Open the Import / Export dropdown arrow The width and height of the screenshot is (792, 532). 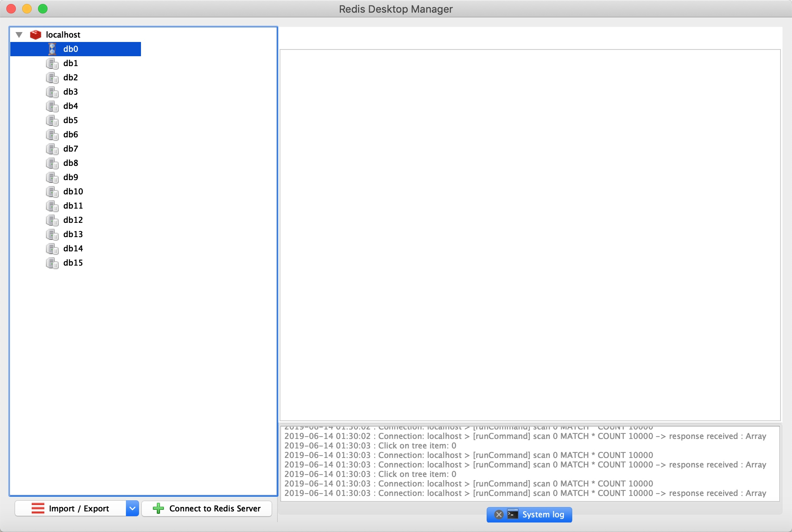click(x=132, y=508)
